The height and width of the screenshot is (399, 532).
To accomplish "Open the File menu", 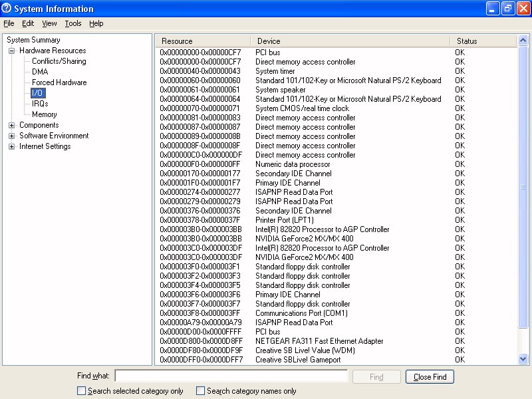I will (9, 23).
